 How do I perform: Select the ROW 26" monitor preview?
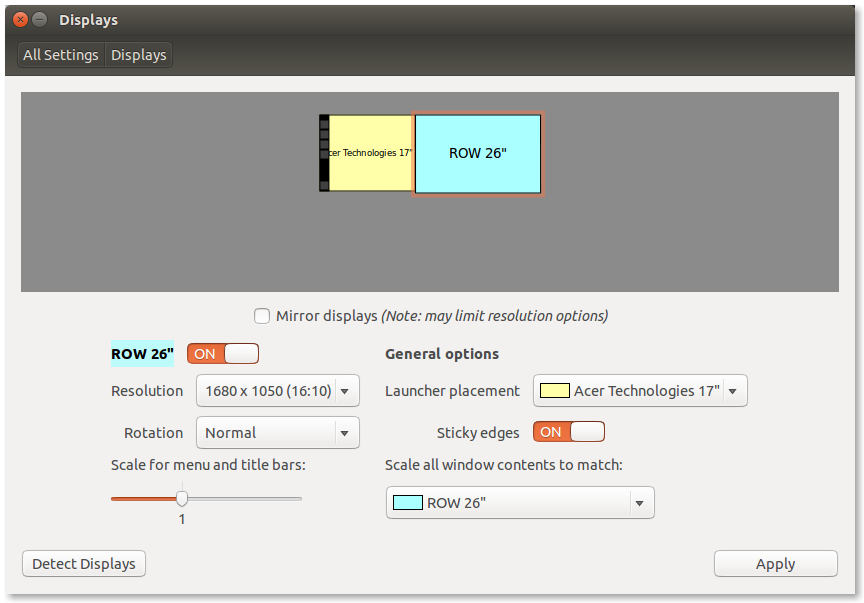(478, 154)
